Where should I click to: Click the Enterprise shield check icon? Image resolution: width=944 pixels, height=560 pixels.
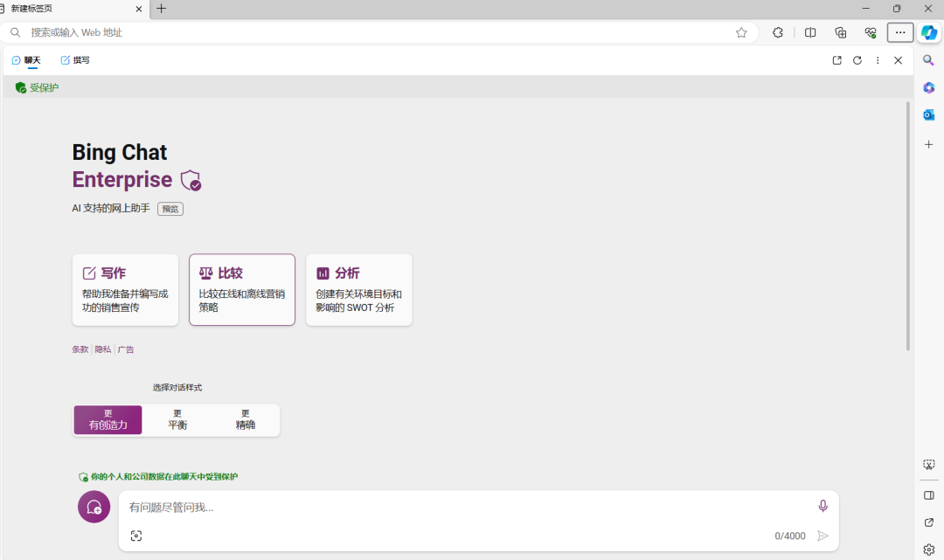pos(191,180)
